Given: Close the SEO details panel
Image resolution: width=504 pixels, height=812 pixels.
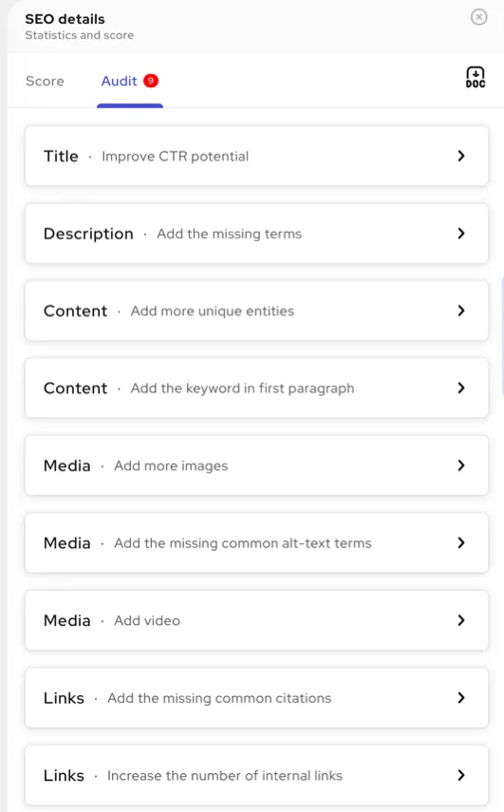Looking at the screenshot, I should (x=478, y=17).
